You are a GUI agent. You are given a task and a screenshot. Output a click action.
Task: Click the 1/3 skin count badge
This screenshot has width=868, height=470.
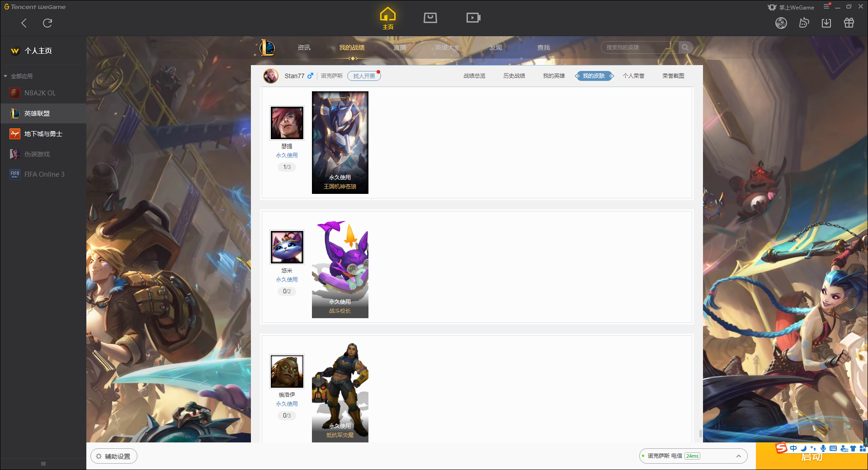click(x=287, y=167)
